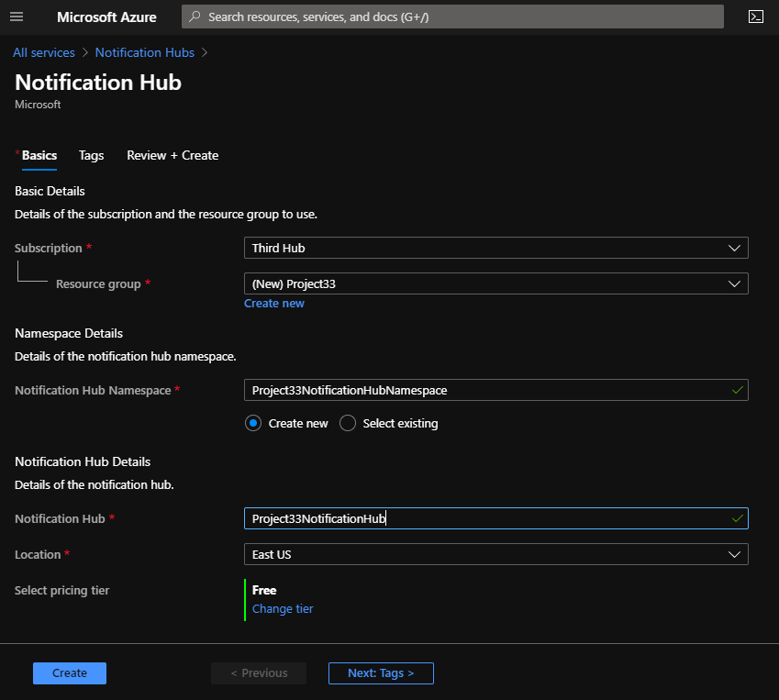Click the Select pricing tier label
The height and width of the screenshot is (700, 779).
(62, 590)
